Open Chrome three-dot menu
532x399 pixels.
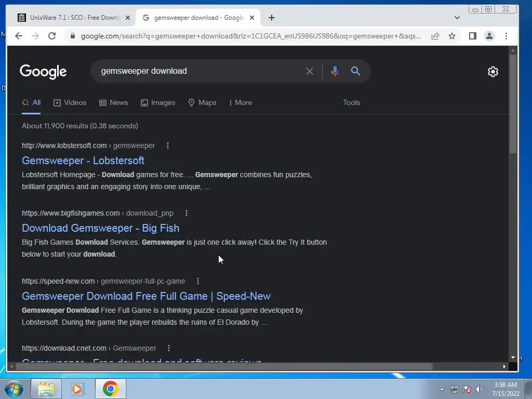coord(506,36)
